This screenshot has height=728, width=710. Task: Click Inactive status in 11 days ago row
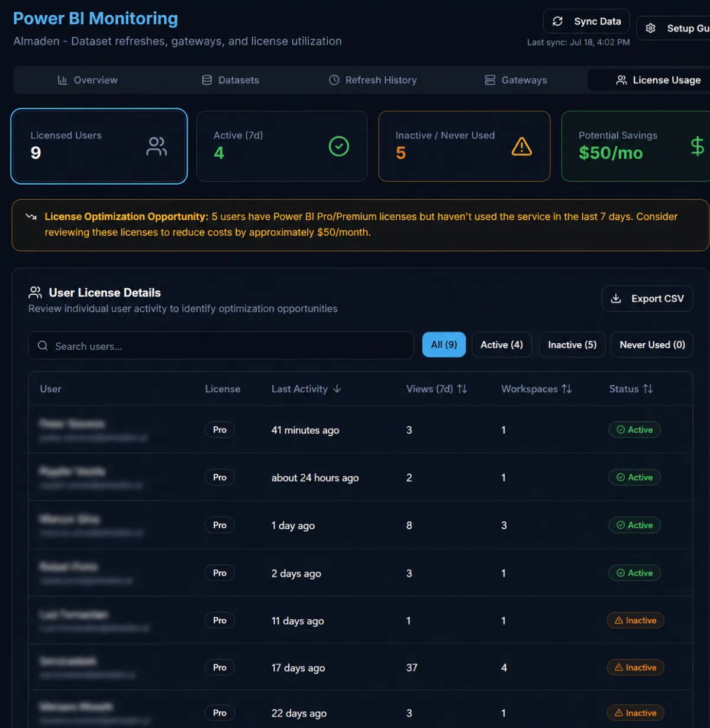coord(635,620)
